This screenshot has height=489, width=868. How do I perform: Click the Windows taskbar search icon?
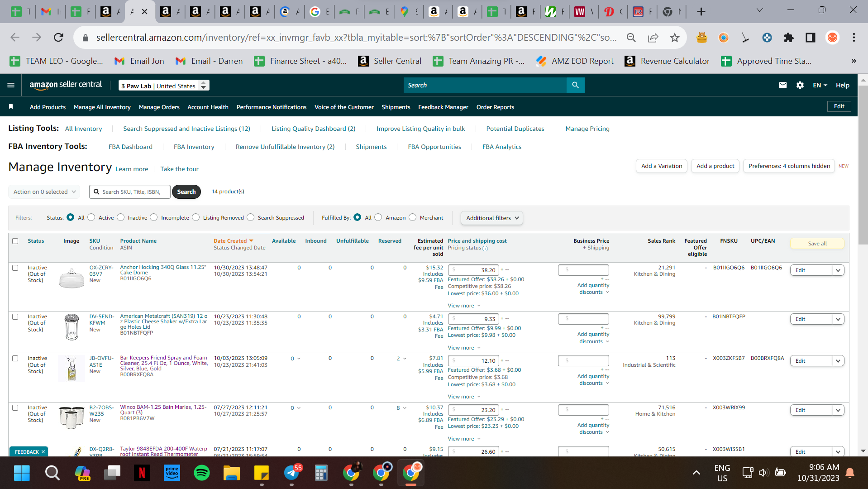coord(52,473)
